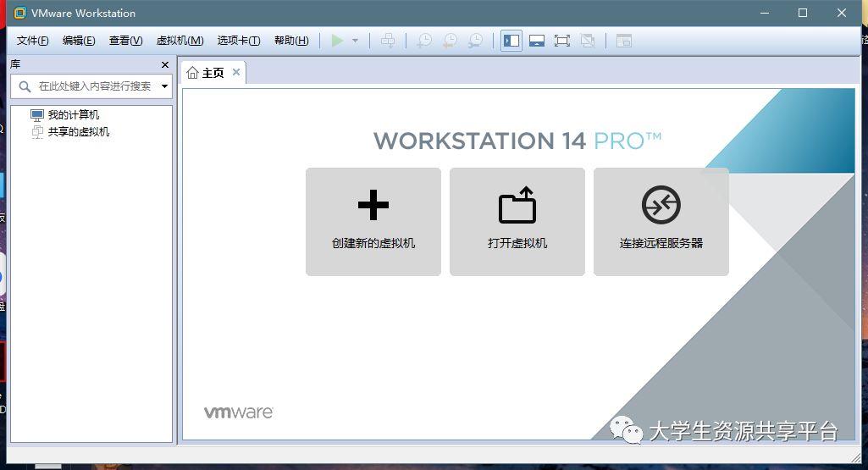Image resolution: width=868 pixels, height=470 pixels.
Task: Toggle the thumbnail bar view icon
Action: [x=537, y=41]
